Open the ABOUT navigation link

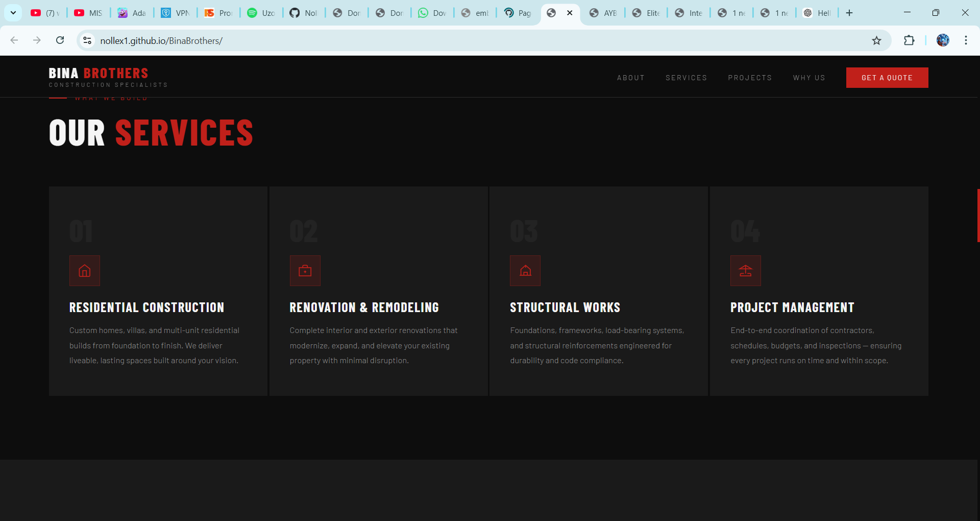(x=630, y=78)
